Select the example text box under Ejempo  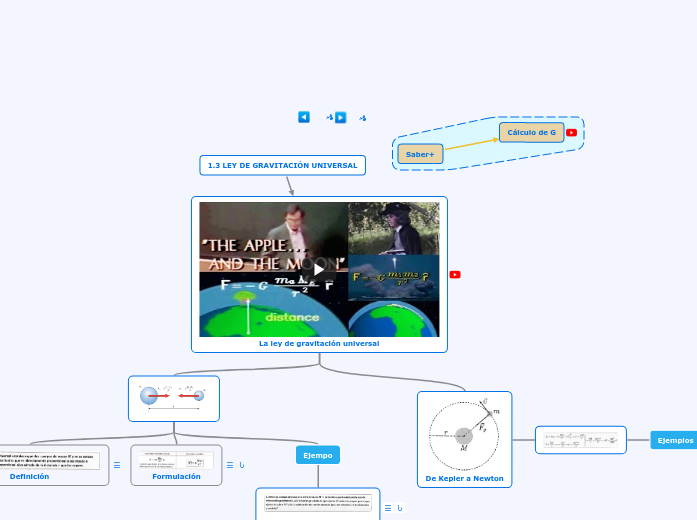click(318, 504)
